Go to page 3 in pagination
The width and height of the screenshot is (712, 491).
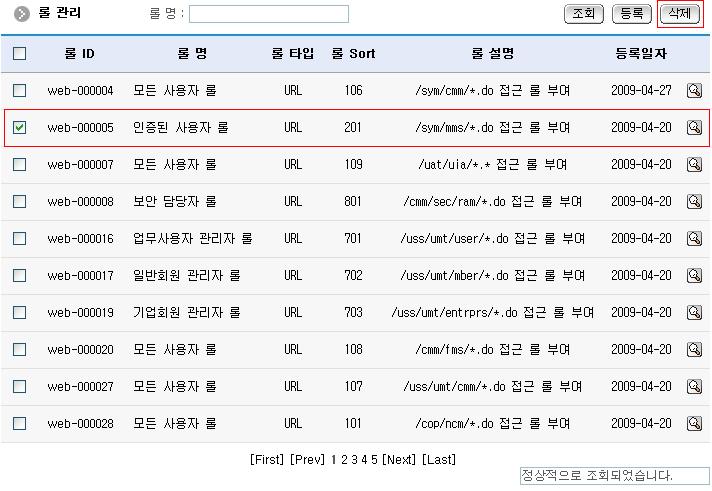tap(354, 460)
